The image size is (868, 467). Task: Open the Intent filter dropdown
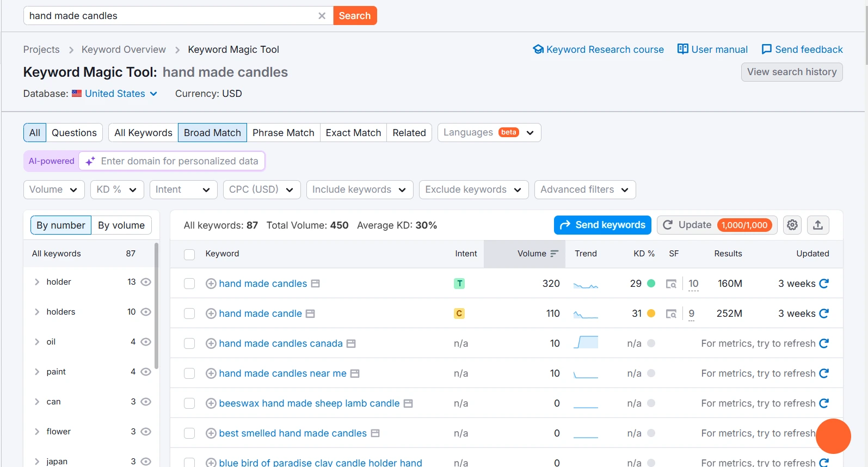tap(183, 189)
